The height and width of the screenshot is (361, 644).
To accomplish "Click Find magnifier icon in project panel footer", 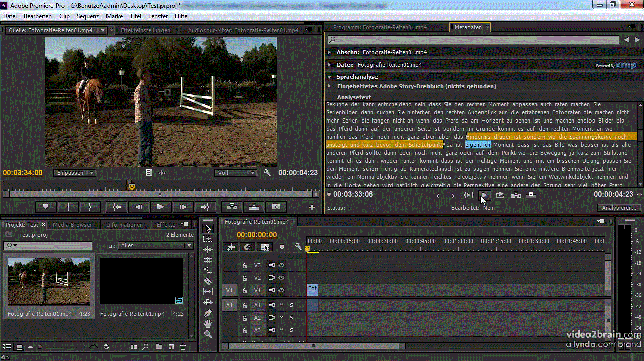I will [145, 347].
